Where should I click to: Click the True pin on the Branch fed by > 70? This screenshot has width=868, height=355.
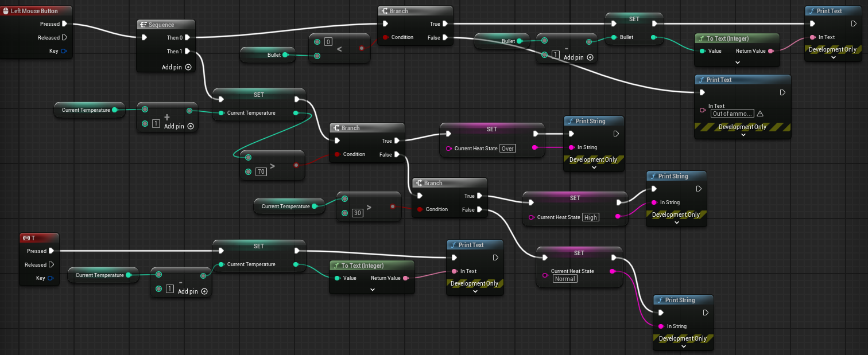pos(397,141)
